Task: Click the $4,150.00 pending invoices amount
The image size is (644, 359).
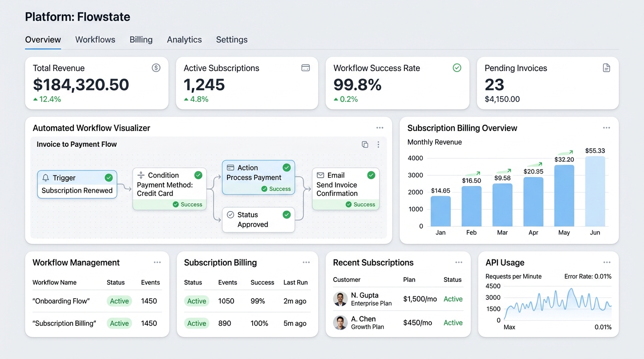Action: tap(502, 99)
